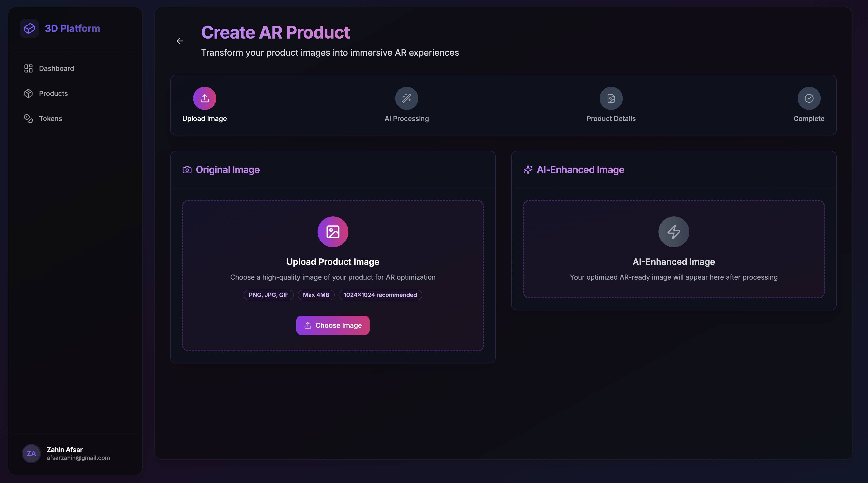868x483 pixels.
Task: Go to Products in the sidebar
Action: (x=53, y=94)
